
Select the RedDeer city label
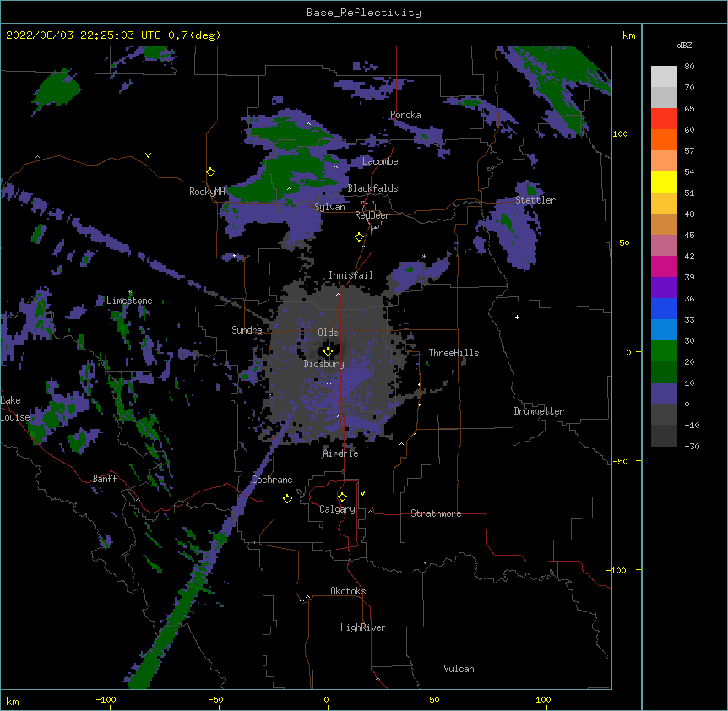pos(372,215)
